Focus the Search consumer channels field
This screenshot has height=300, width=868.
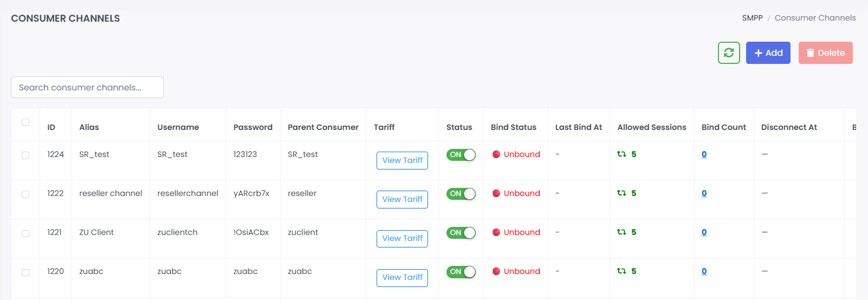tap(87, 87)
